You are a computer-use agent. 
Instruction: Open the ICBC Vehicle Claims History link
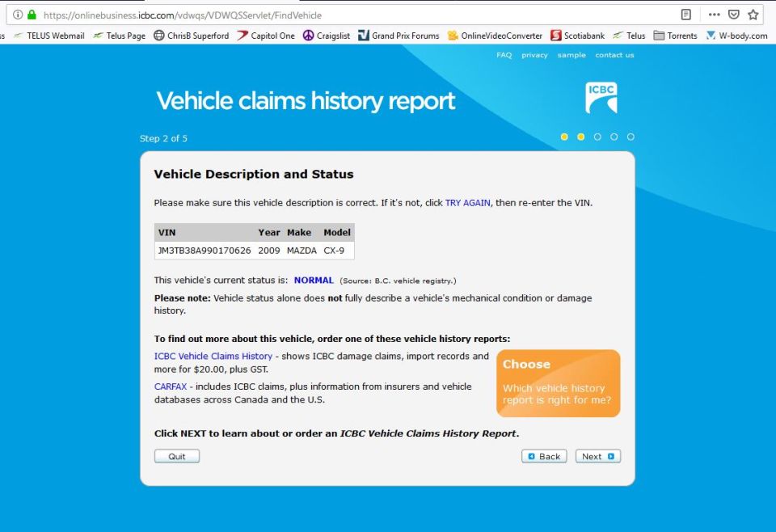(213, 357)
